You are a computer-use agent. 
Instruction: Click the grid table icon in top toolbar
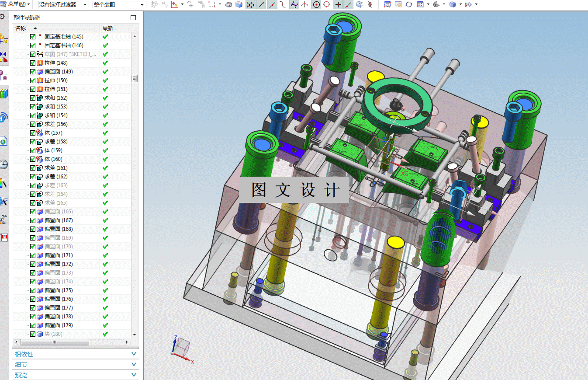[370, 4]
